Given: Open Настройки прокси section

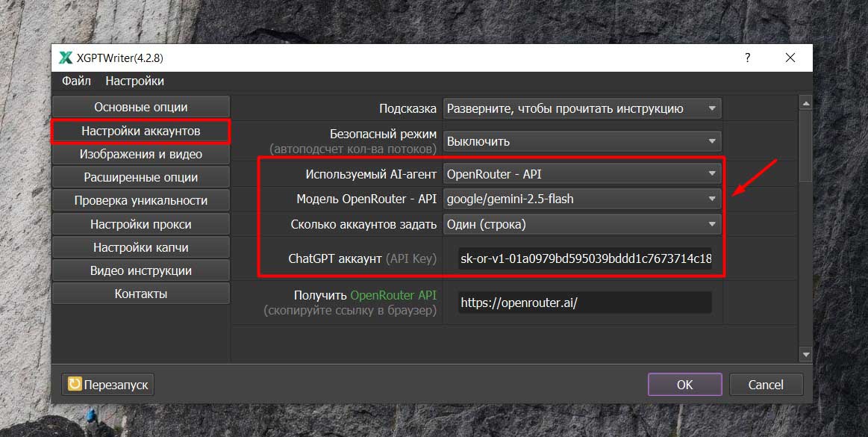Looking at the screenshot, I should tap(140, 224).
